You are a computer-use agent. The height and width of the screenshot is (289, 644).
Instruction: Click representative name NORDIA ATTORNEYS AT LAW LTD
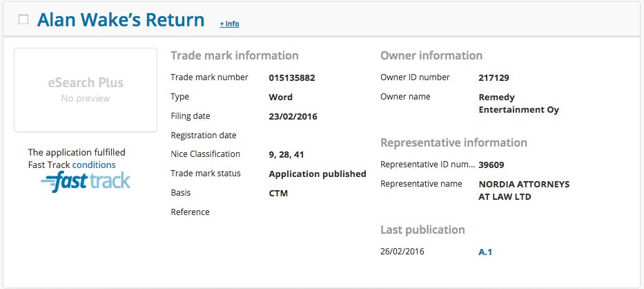coord(524,190)
